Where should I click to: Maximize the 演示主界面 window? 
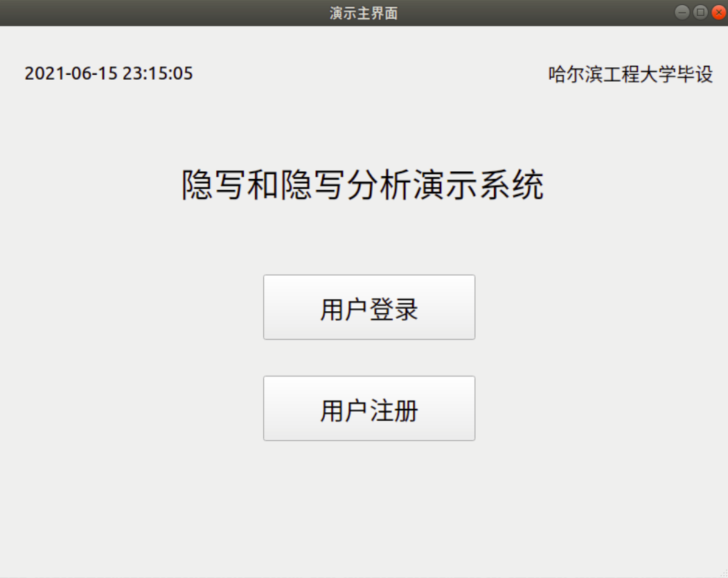(x=700, y=12)
